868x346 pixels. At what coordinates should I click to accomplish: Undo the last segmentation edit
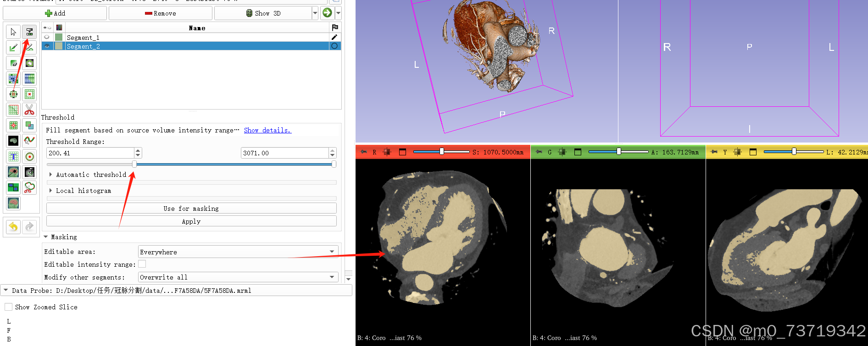tap(13, 226)
